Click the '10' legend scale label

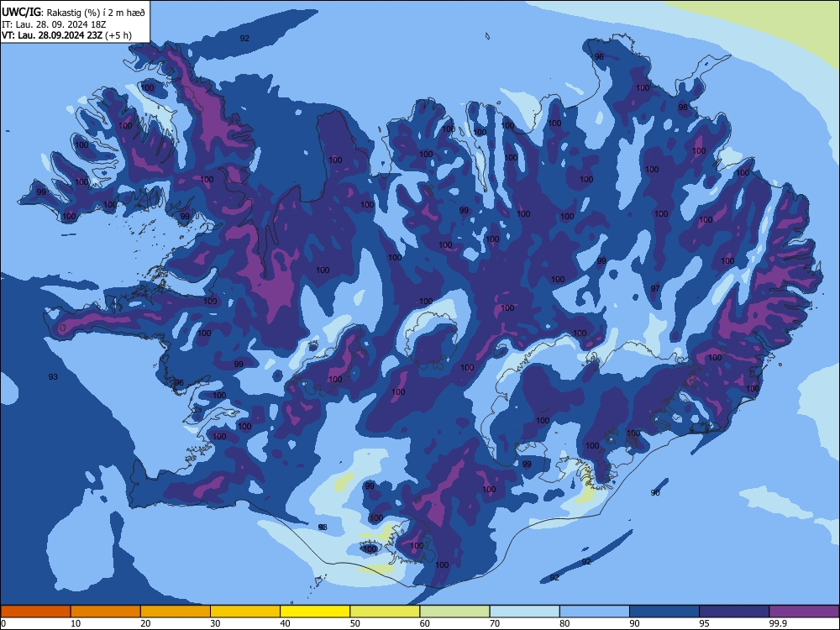(76, 623)
